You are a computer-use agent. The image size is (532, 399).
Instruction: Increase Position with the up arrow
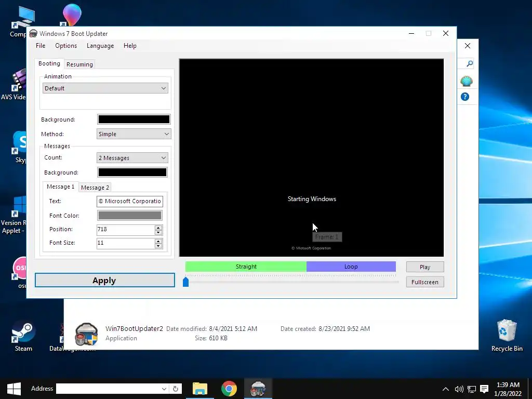[158, 228]
